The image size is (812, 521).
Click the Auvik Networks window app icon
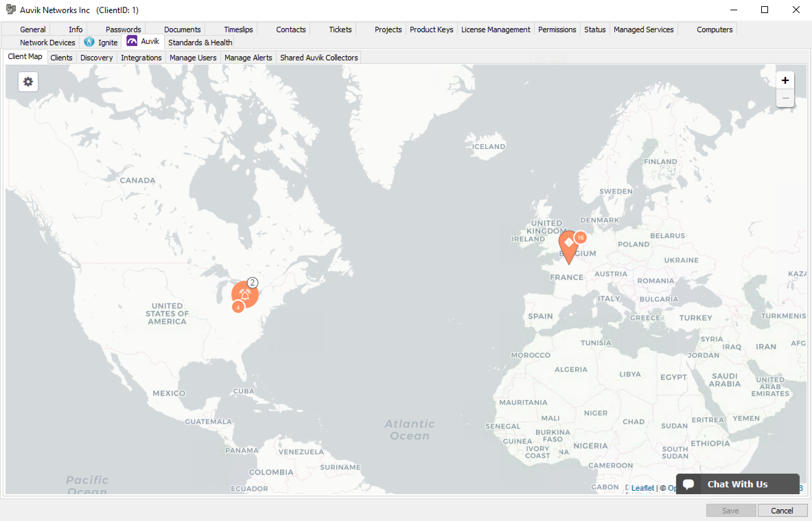pyautogui.click(x=11, y=10)
